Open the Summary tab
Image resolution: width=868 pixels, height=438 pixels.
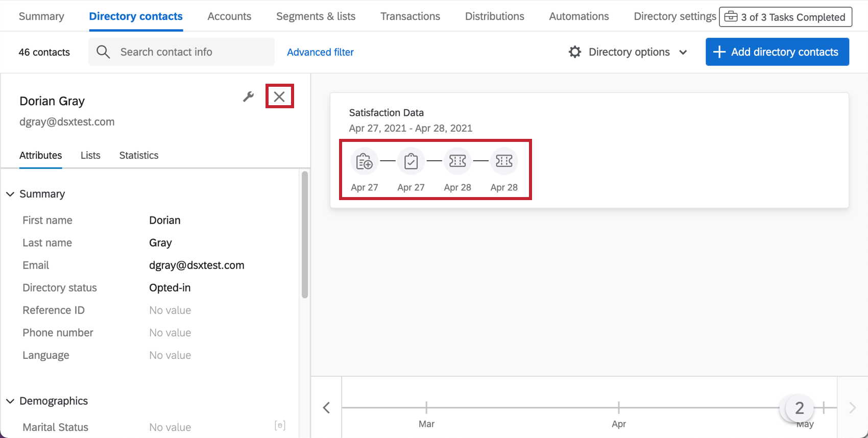[41, 16]
